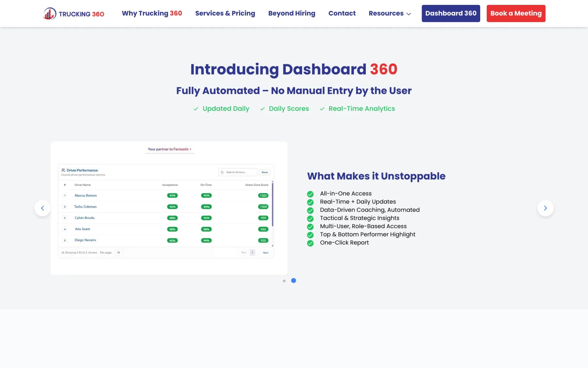
Task: Select driver name Tasha Coleman
Action: click(x=85, y=207)
